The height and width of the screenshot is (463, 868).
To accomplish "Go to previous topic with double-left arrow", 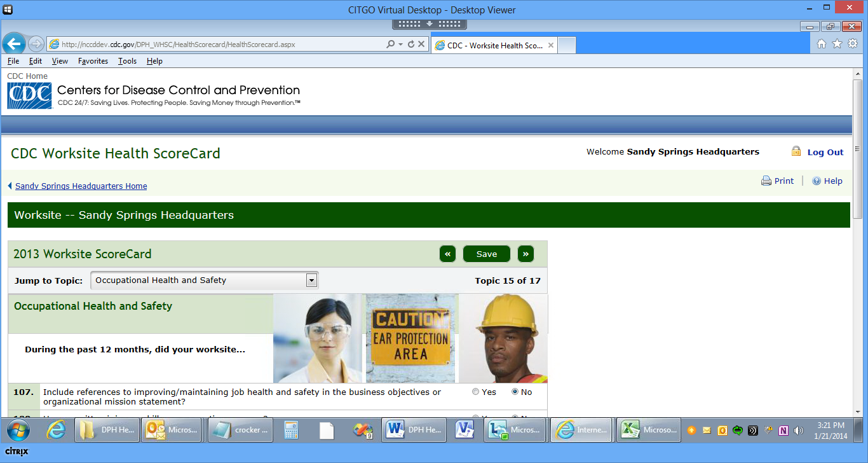I will (x=447, y=254).
